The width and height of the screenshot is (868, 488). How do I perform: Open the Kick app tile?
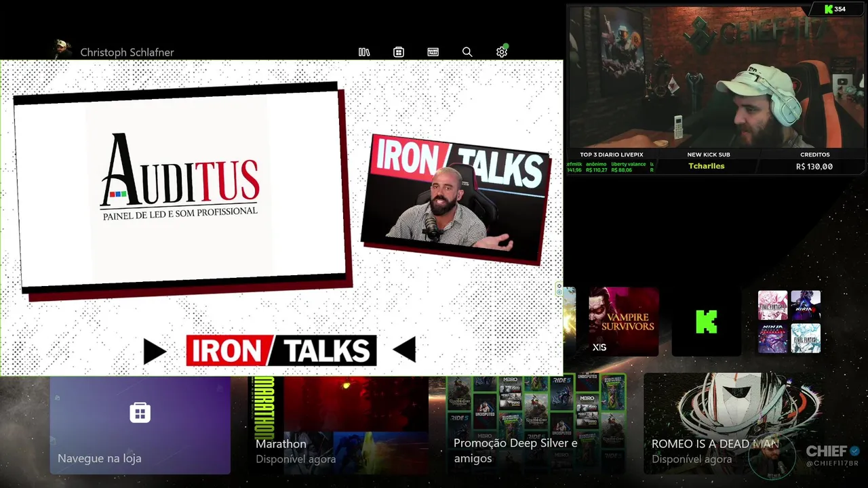[x=706, y=321]
